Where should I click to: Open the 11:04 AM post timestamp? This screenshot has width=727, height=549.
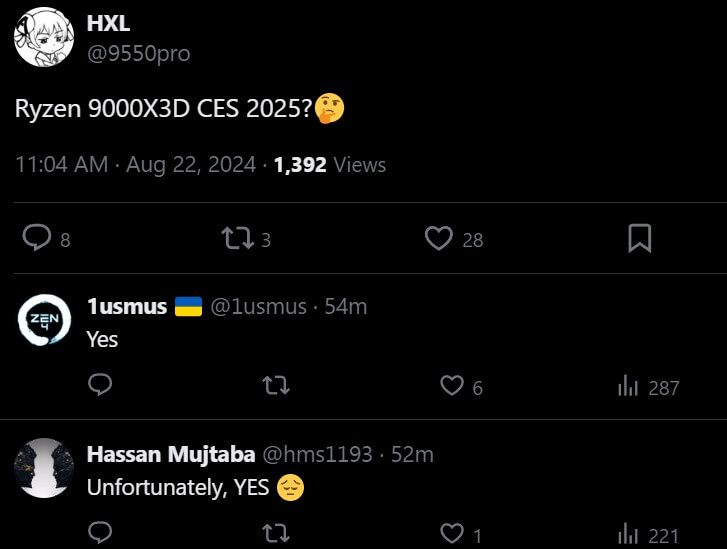point(61,165)
